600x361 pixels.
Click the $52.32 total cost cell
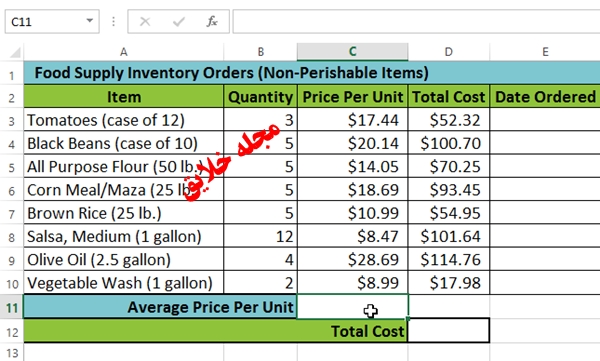point(449,120)
